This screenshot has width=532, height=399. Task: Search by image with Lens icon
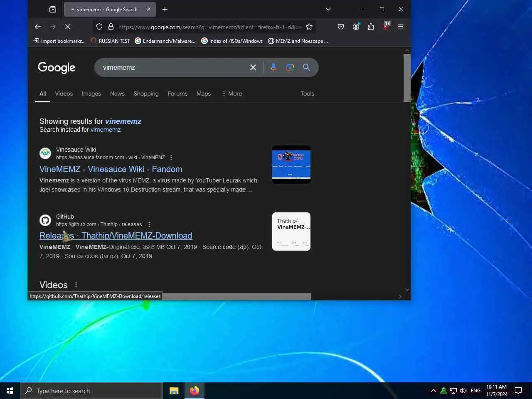(290, 67)
